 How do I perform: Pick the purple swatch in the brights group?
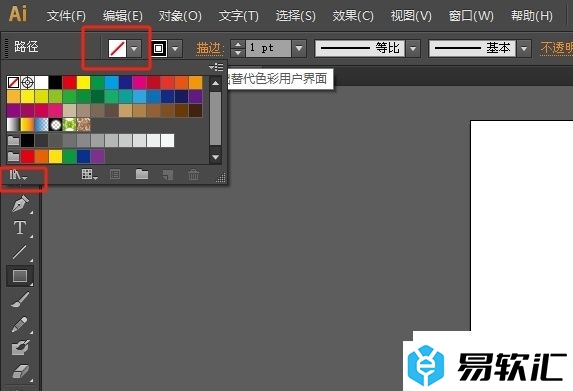coord(98,156)
